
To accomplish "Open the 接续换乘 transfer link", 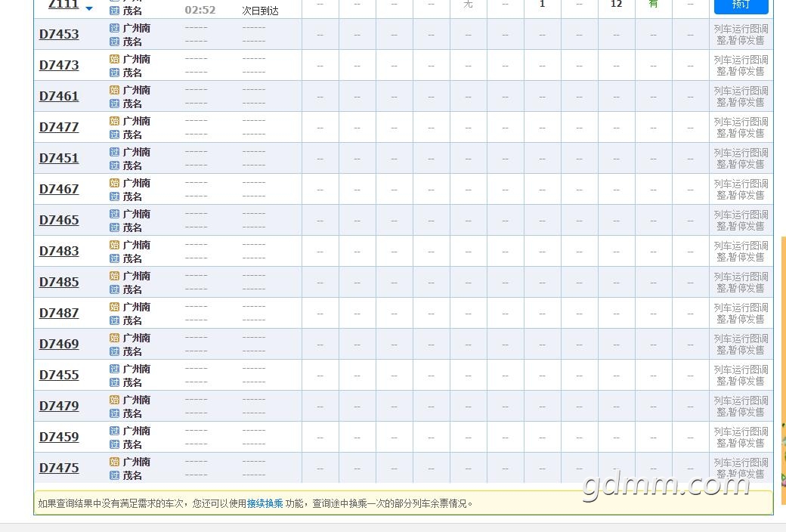I will [265, 503].
